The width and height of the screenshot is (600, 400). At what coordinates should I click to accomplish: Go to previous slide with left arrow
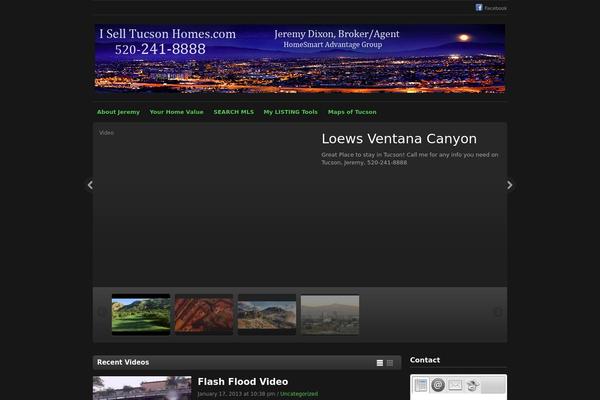90,185
